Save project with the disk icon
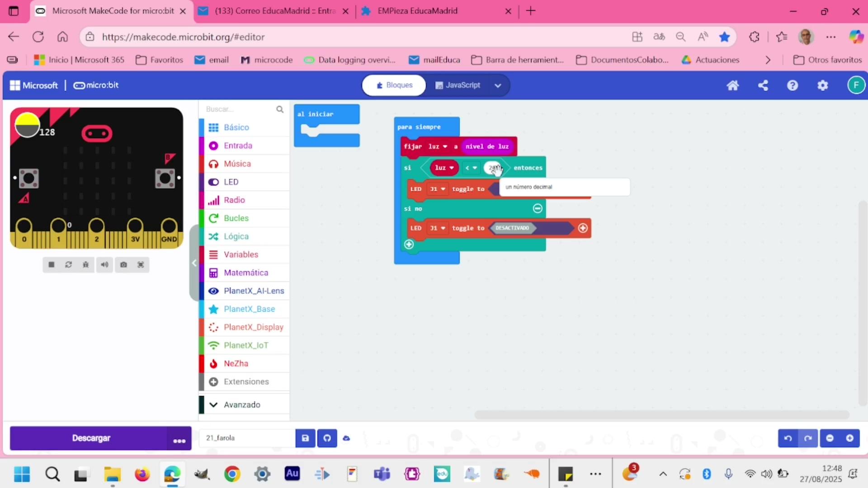Screen dimensions: 868x488 [305, 438]
